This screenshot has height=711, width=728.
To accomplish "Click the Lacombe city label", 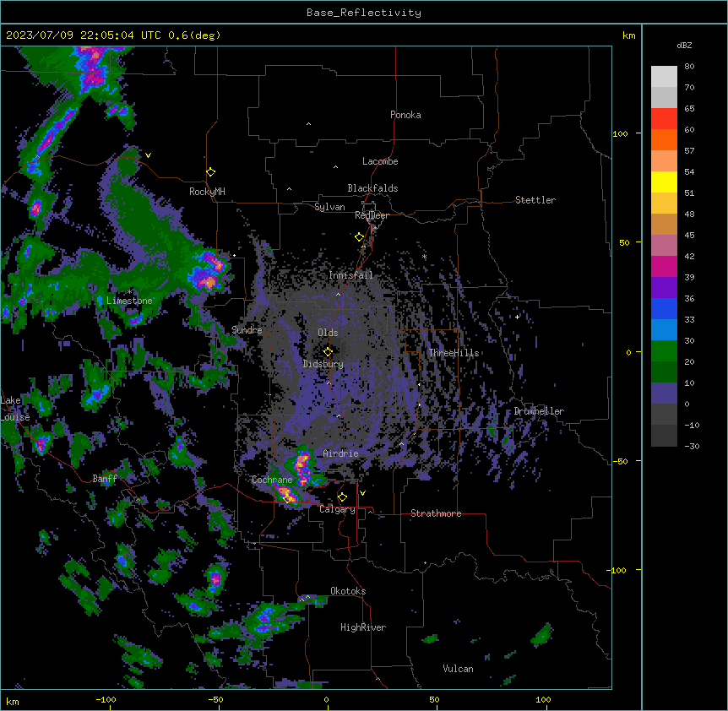I will [380, 161].
